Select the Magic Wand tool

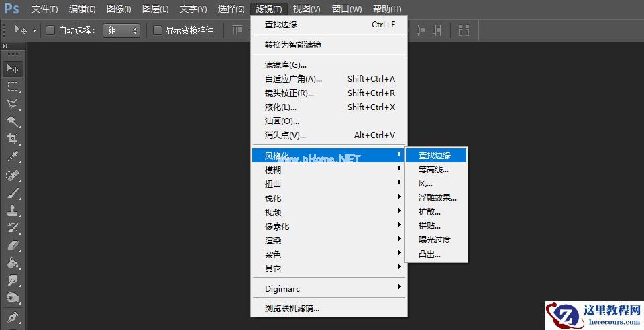(13, 121)
